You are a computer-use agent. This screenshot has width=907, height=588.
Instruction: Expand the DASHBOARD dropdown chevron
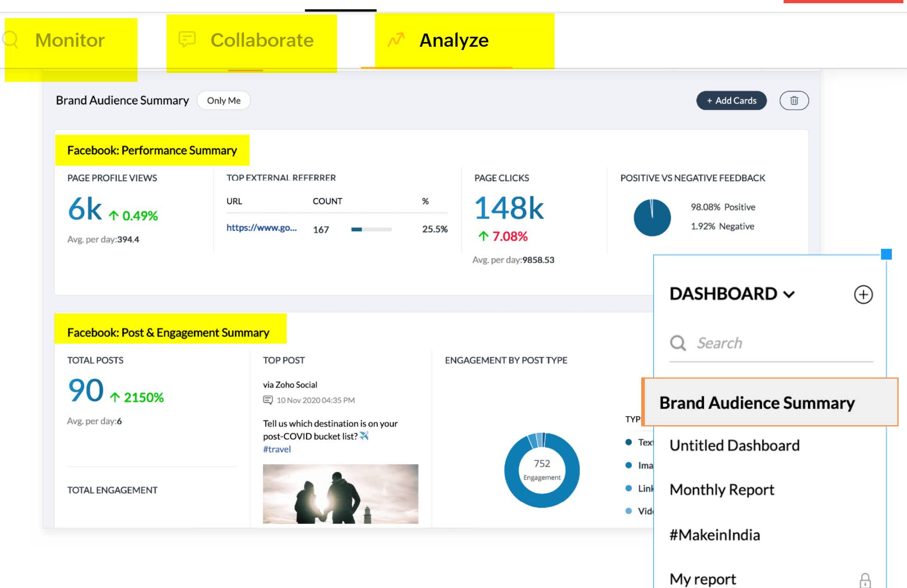click(x=789, y=294)
